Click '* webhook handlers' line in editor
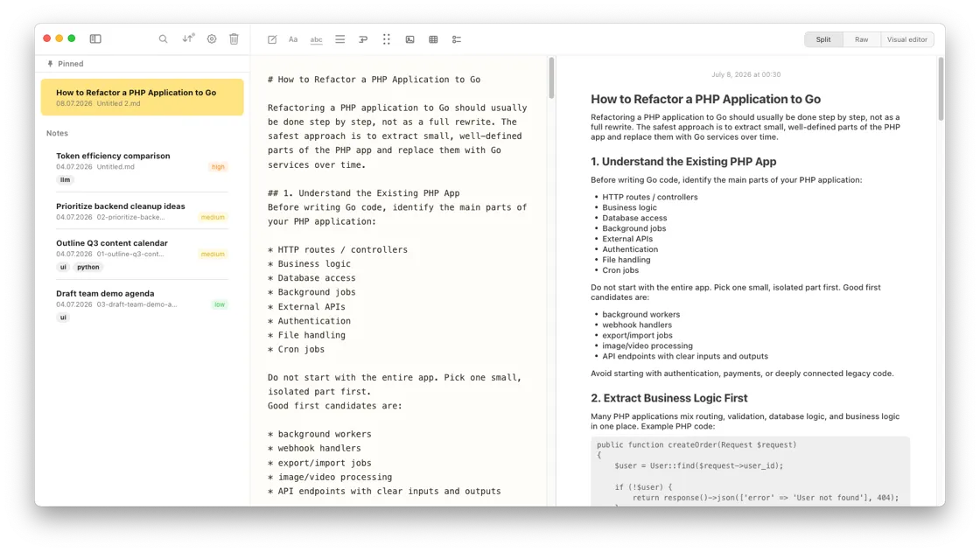This screenshot has height=552, width=980. pos(314,448)
